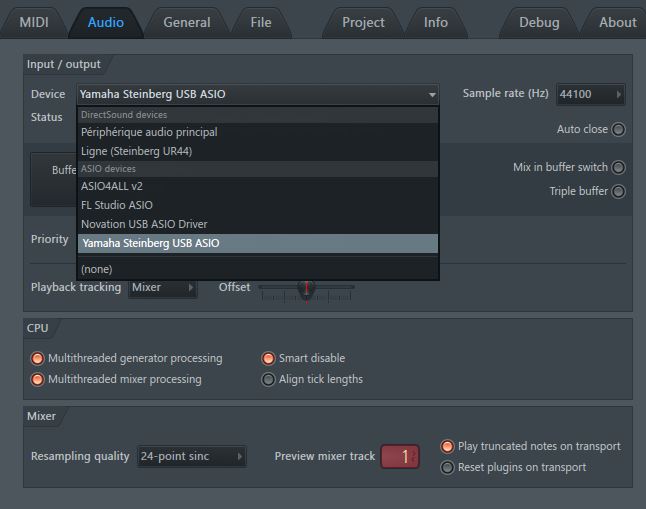The width and height of the screenshot is (646, 509).
Task: Disable Multithreaded mixer processing
Action: [37, 380]
